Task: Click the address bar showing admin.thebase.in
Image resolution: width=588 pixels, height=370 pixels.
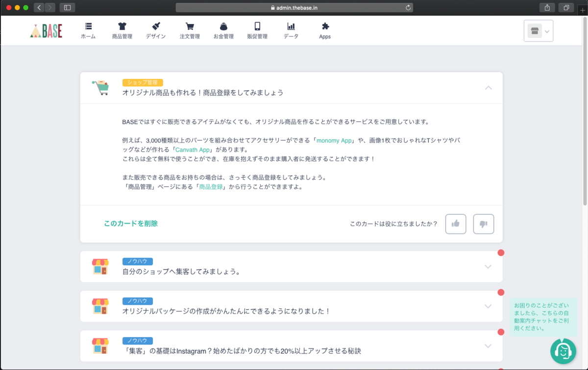Action: tap(294, 7)
